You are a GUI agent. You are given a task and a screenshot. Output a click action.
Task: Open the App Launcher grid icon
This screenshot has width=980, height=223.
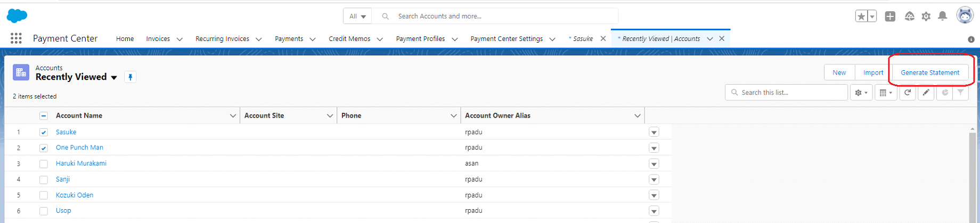pyautogui.click(x=16, y=38)
